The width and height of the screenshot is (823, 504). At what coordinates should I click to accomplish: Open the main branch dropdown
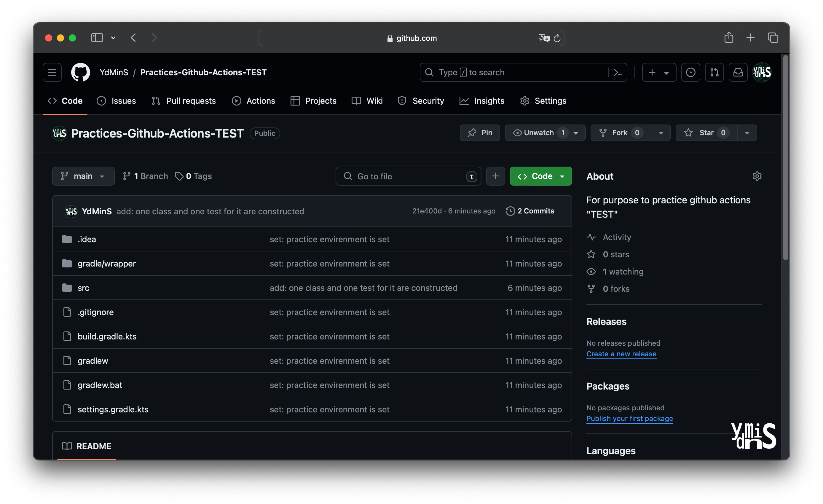83,176
